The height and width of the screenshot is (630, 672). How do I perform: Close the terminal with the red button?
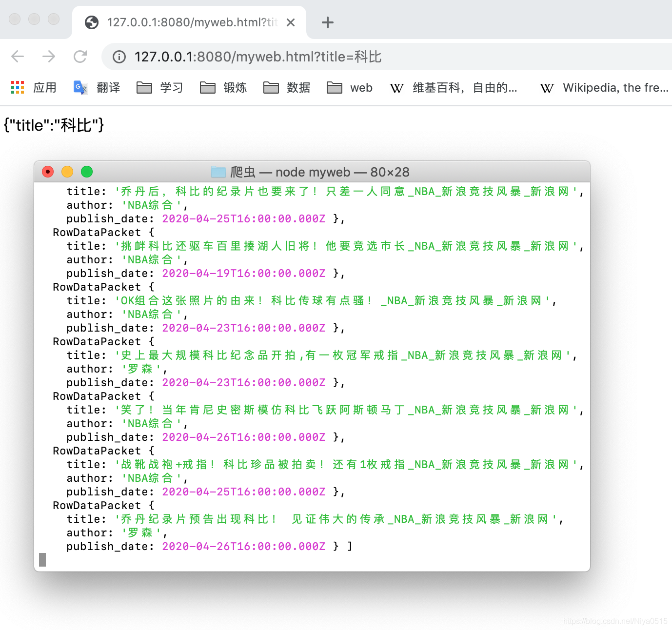tap(48, 172)
